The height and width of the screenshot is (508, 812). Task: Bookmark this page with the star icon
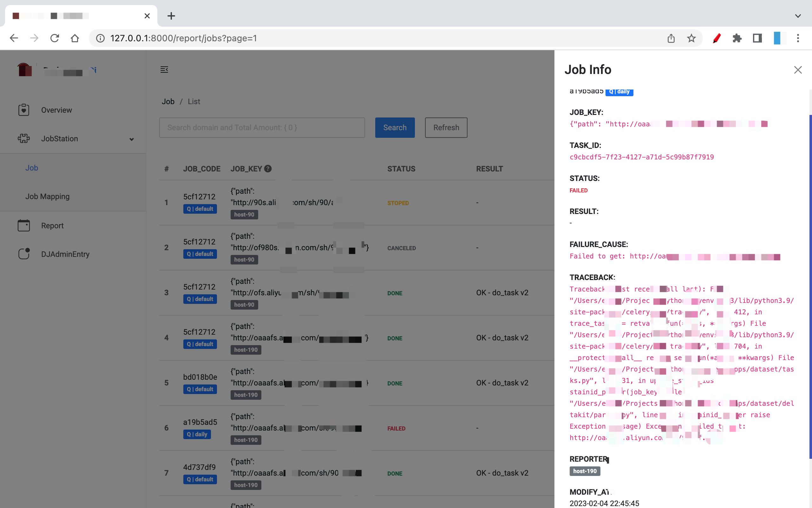[x=691, y=38]
